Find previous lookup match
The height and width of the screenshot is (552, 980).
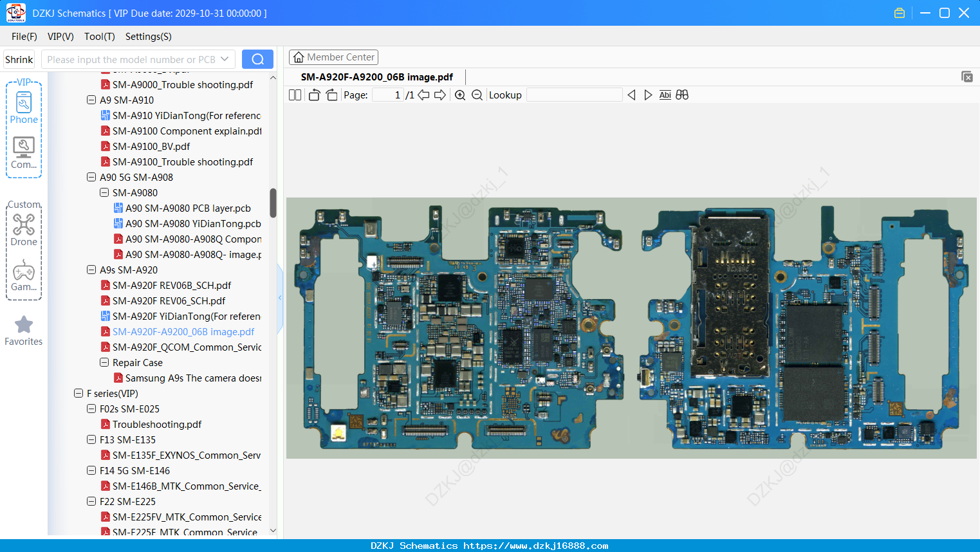tap(631, 95)
